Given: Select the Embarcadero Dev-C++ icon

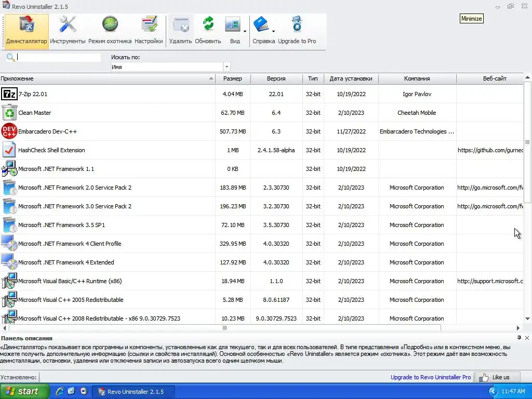Looking at the screenshot, I should point(9,131).
